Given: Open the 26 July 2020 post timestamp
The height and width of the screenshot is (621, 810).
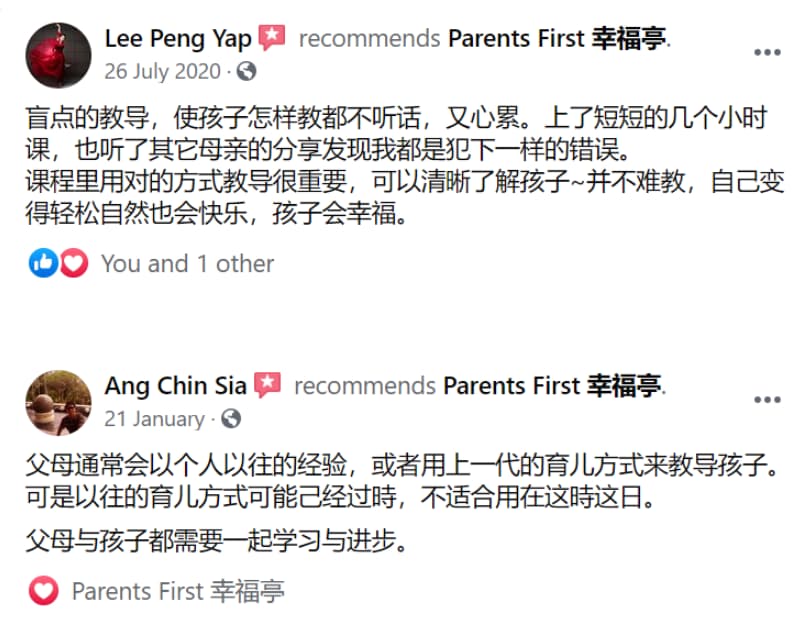Looking at the screenshot, I should click(163, 71).
